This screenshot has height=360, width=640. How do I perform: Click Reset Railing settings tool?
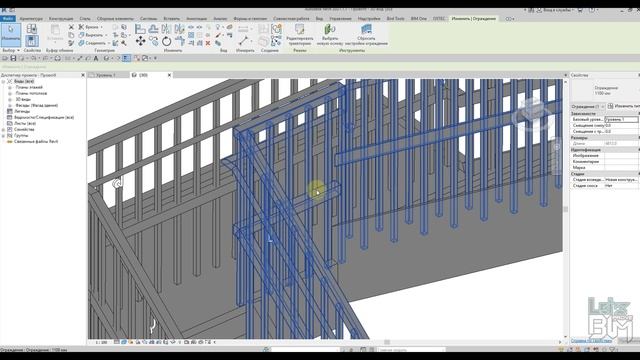click(366, 34)
